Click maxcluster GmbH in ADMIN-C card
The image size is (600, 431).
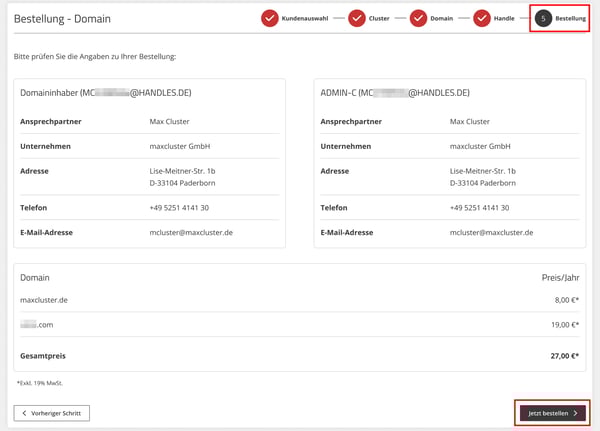click(x=480, y=146)
